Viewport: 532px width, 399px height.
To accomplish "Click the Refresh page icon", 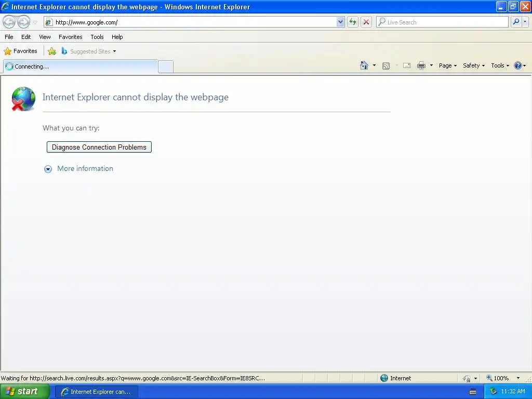I will click(x=353, y=22).
